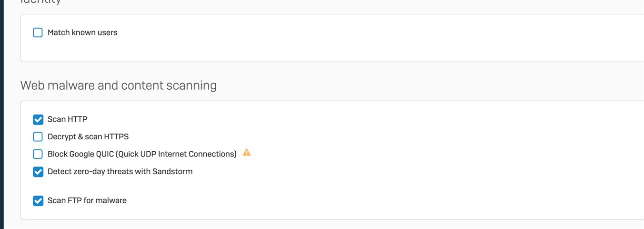The image size is (644, 229).
Task: Enable the Match known users checkbox
Action: (x=38, y=32)
